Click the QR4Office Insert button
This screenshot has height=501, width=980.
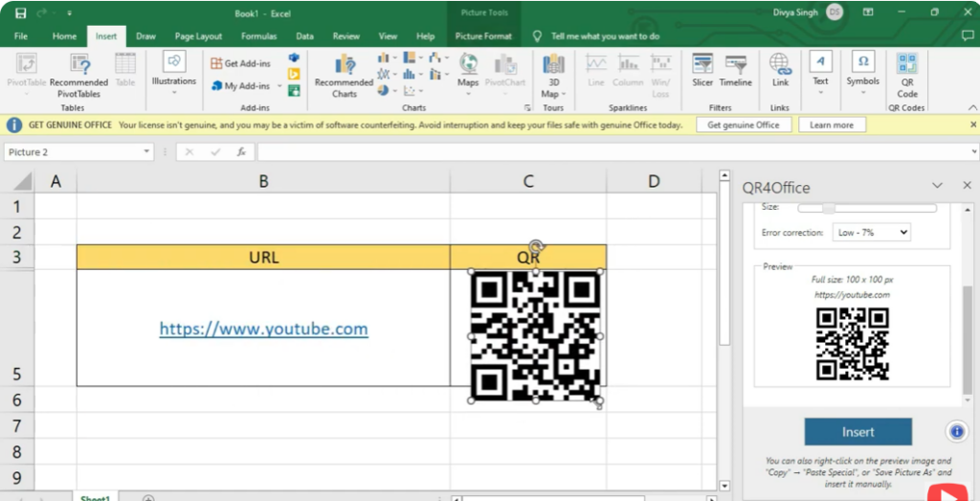pos(858,432)
